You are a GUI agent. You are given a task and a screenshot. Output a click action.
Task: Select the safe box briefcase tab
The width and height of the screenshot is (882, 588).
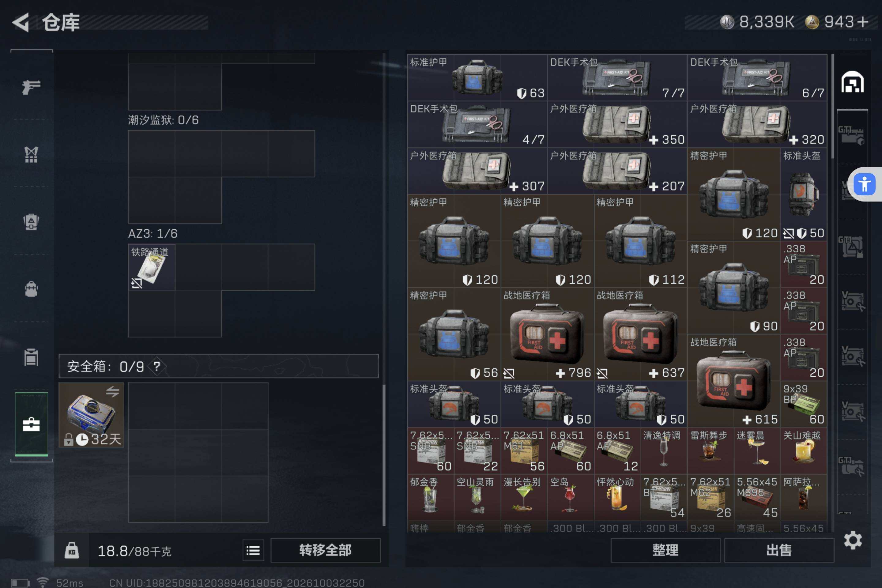[x=31, y=424]
